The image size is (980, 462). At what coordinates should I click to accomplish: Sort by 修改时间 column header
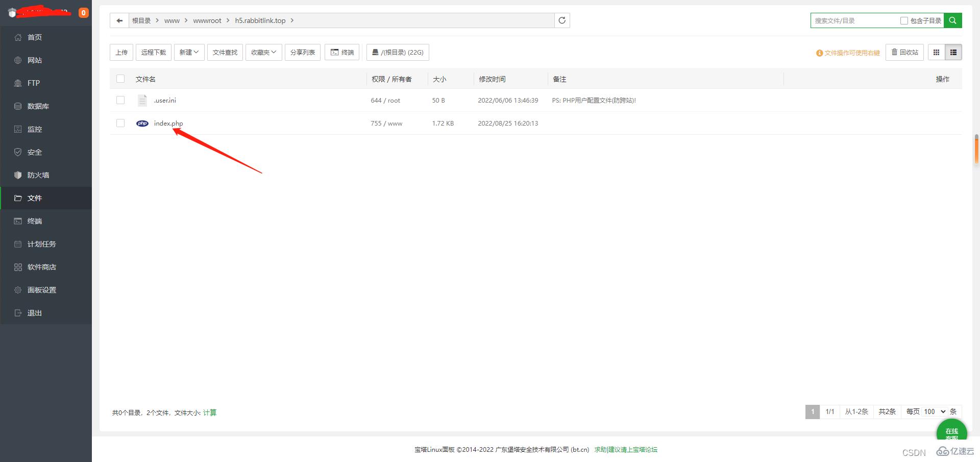(492, 79)
